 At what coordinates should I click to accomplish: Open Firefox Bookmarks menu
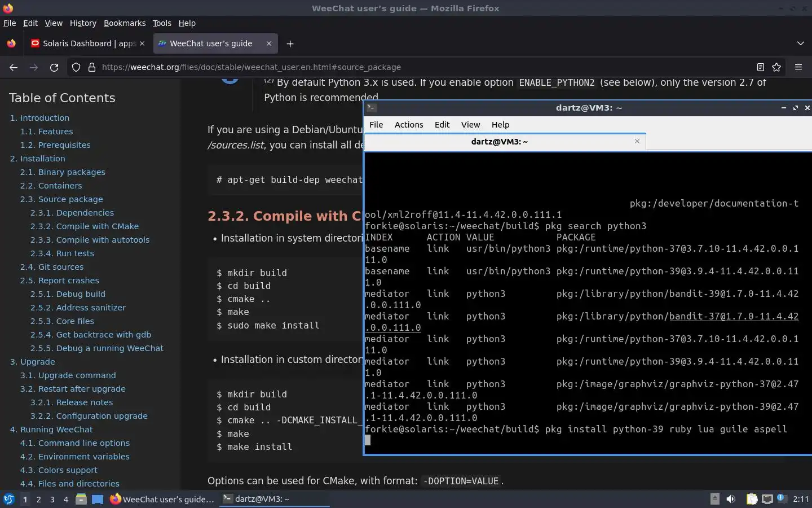coord(125,23)
